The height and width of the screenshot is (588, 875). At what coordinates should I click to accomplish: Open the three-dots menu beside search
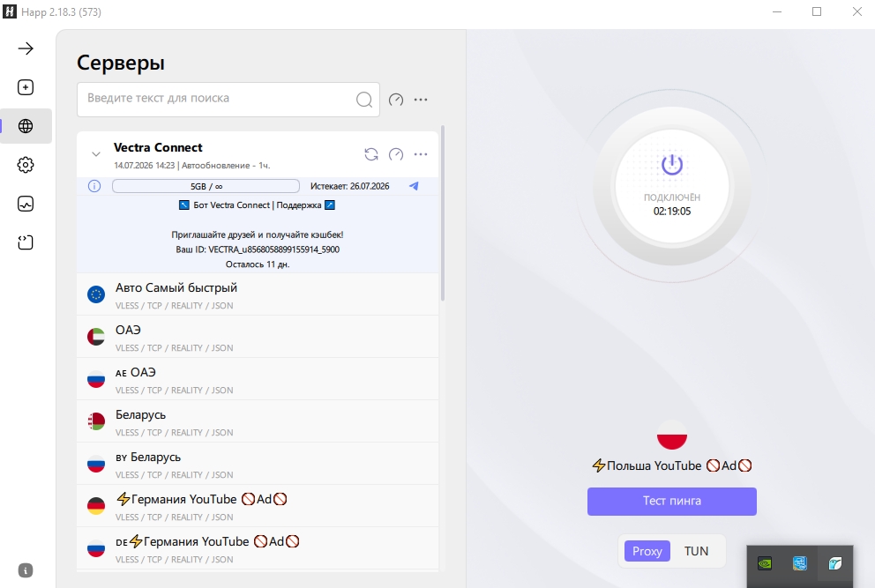point(421,100)
